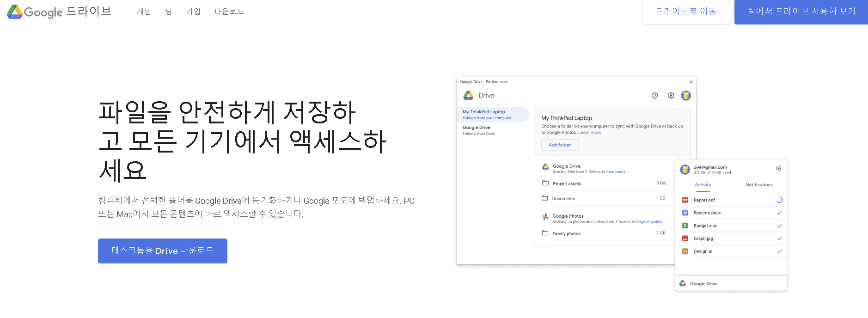Click the Project assets folder icon
This screenshot has height=318, width=868.
pos(545,183)
